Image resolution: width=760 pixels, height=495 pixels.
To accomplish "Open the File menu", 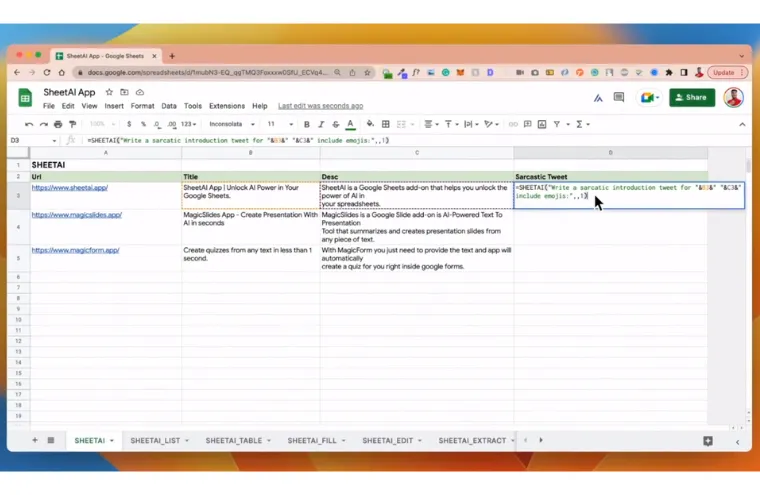I will [x=48, y=106].
